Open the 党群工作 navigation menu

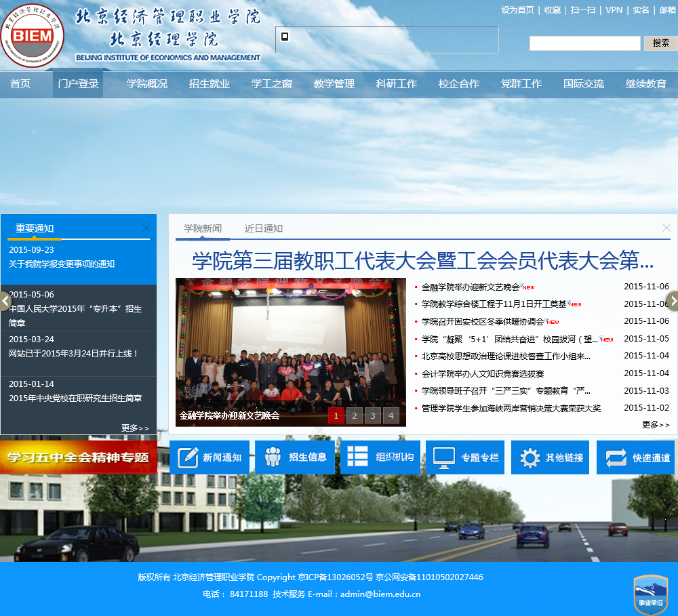521,84
